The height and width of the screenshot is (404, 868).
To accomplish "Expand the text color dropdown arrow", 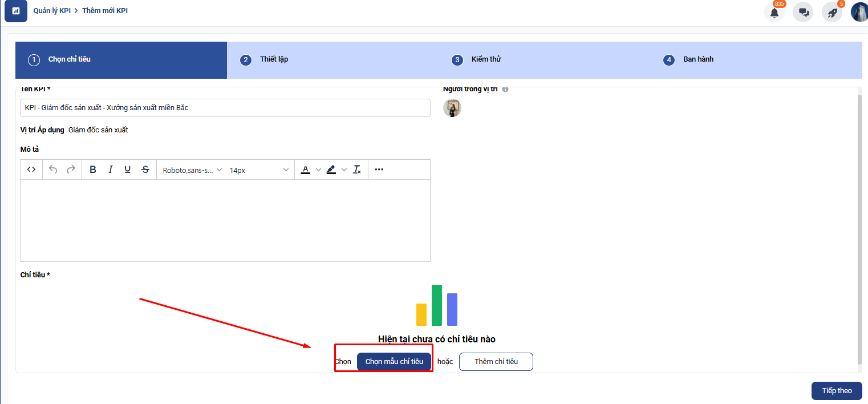I will point(318,170).
